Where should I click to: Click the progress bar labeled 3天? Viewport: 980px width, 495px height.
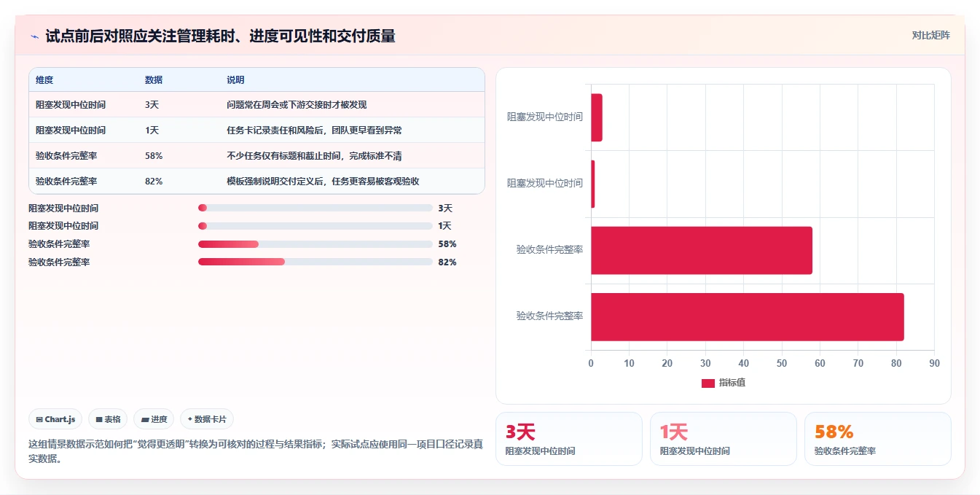coord(315,208)
